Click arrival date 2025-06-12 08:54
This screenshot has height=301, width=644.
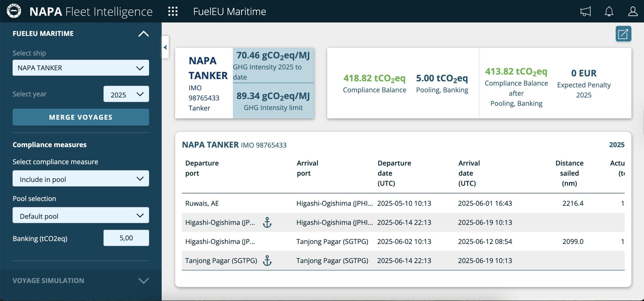[485, 242]
